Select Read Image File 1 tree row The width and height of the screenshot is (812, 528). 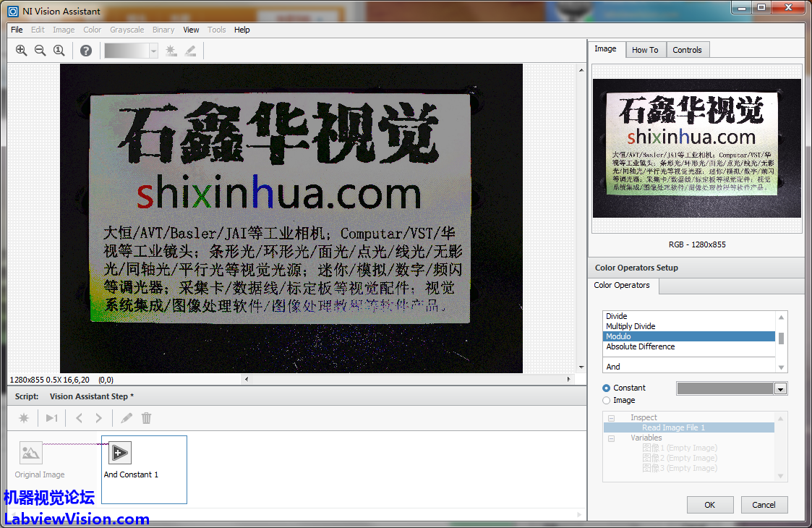coord(689,427)
